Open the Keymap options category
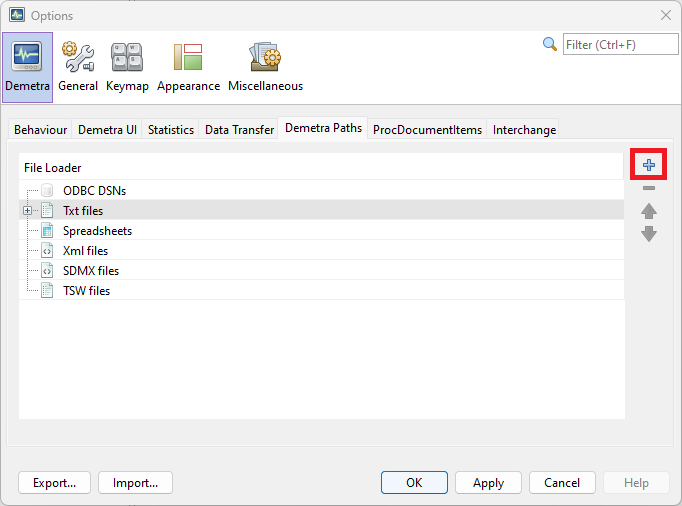Screen dimensions: 682x506 127,67
